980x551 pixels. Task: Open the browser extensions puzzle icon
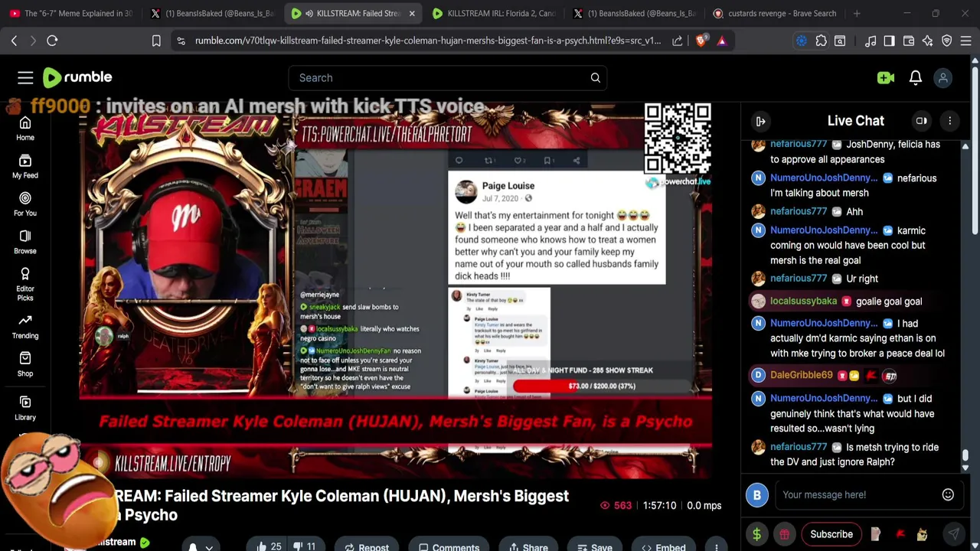click(821, 41)
